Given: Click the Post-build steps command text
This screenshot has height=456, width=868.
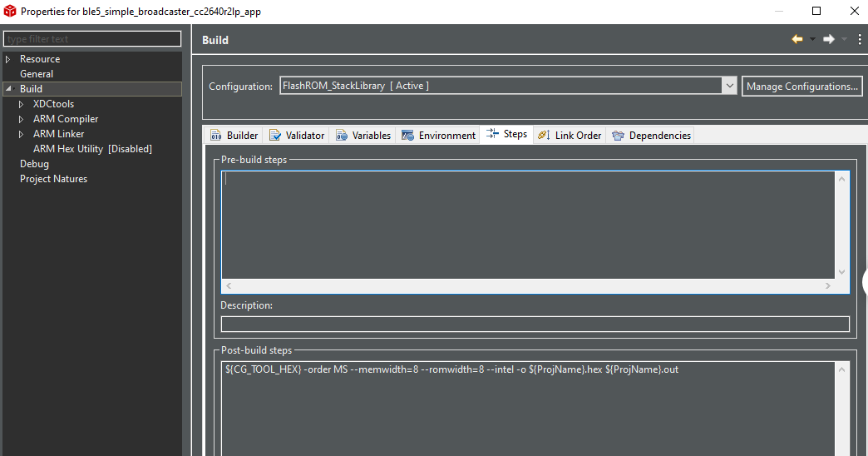Looking at the screenshot, I should click(451, 369).
